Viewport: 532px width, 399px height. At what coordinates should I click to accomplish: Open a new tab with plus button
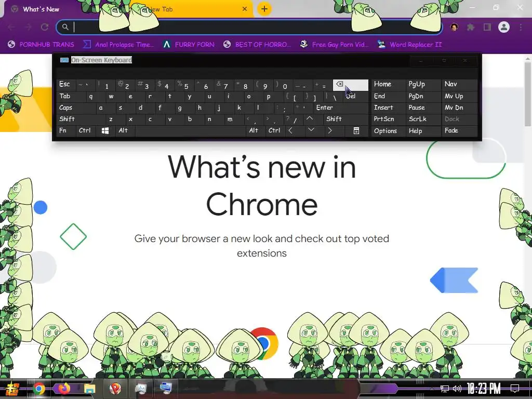click(264, 9)
